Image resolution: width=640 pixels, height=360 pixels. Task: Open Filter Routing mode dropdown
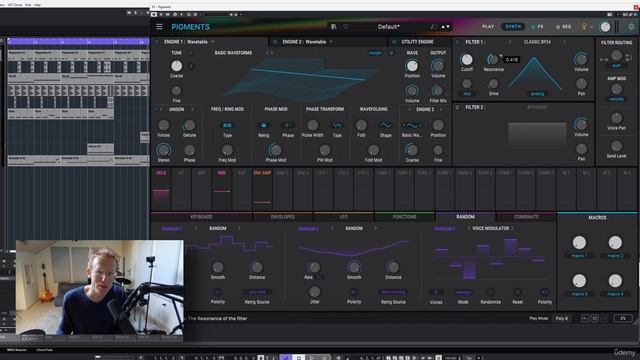[x=616, y=66]
